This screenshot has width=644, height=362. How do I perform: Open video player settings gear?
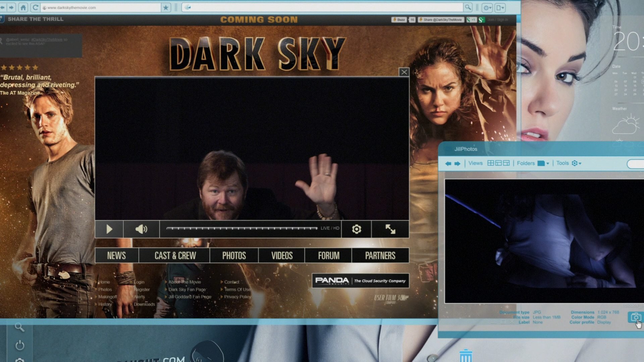click(x=356, y=229)
